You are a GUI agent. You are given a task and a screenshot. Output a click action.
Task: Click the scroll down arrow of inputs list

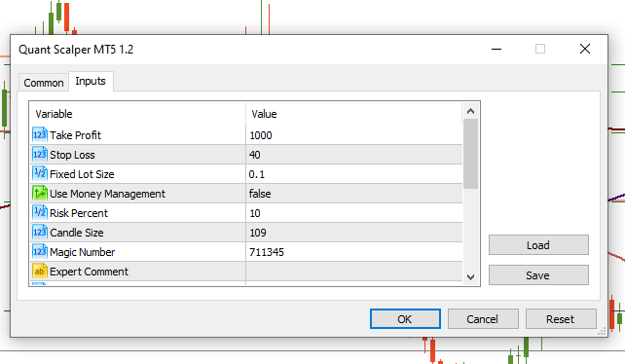[x=470, y=276]
